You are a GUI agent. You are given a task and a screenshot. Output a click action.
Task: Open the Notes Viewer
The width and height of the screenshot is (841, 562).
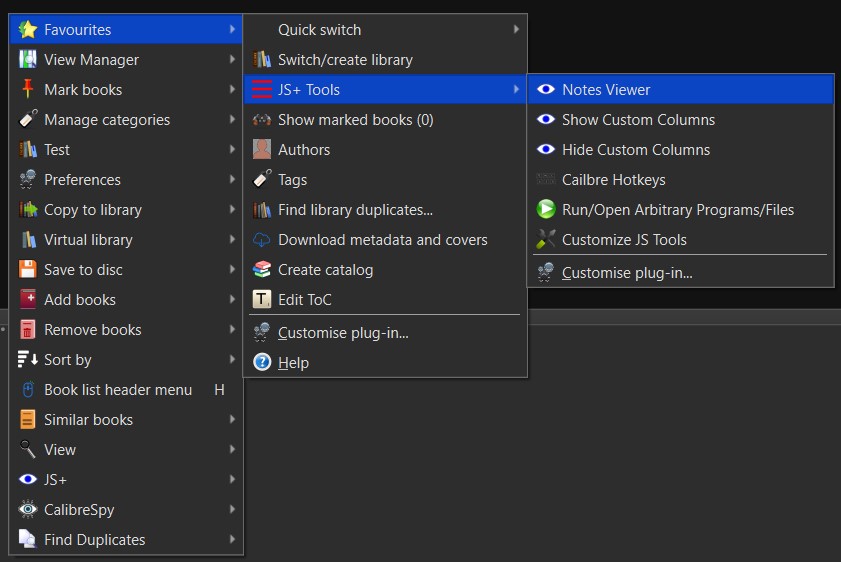point(606,90)
